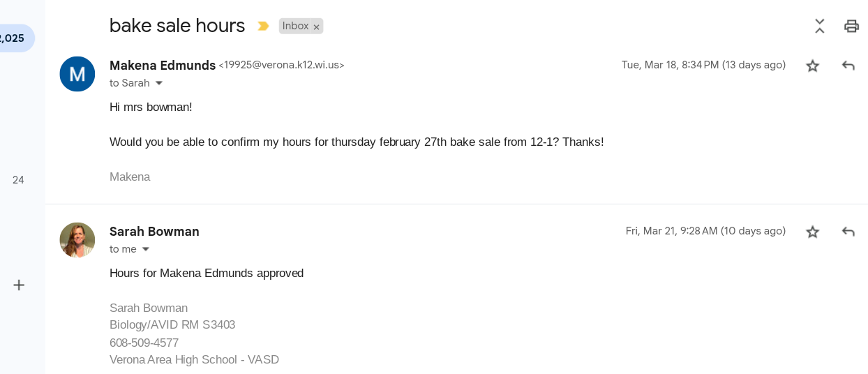Collapse all messages in the thread

[820, 27]
